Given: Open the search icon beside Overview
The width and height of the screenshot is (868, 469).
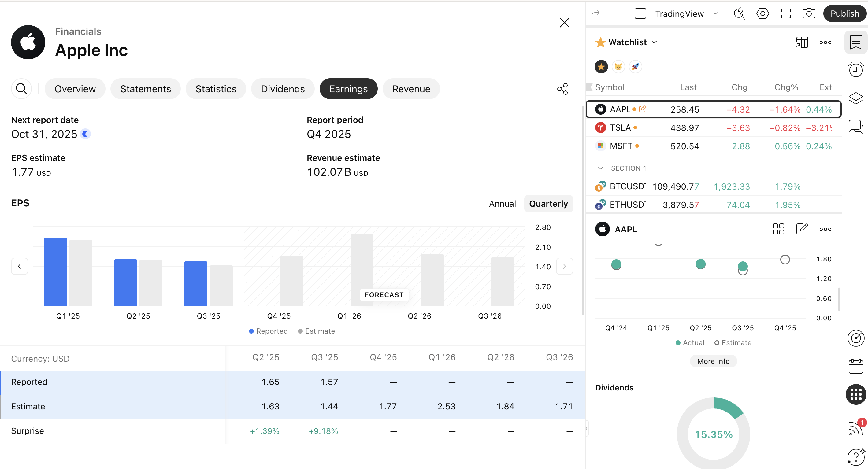Looking at the screenshot, I should (21, 89).
